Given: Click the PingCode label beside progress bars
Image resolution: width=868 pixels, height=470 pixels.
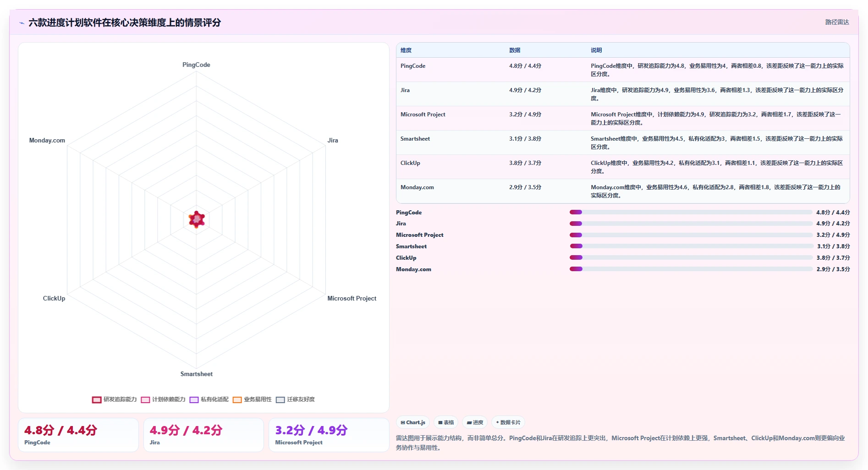Looking at the screenshot, I should 409,213.
